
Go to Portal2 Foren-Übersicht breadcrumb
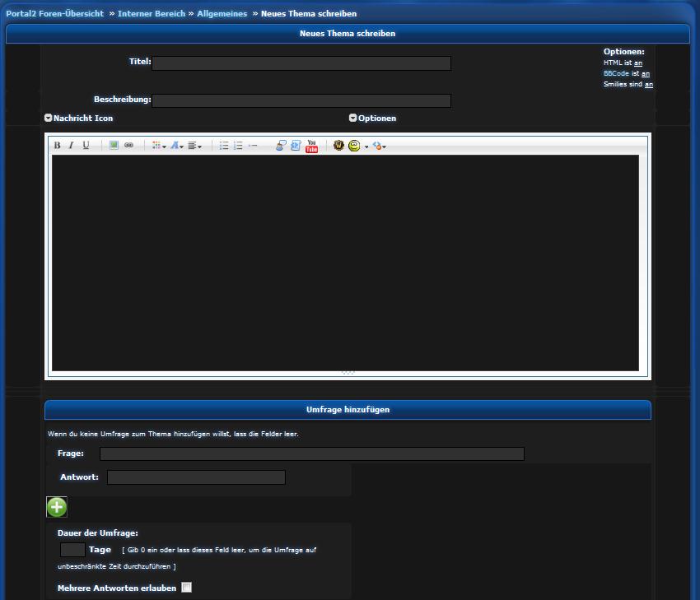point(54,13)
